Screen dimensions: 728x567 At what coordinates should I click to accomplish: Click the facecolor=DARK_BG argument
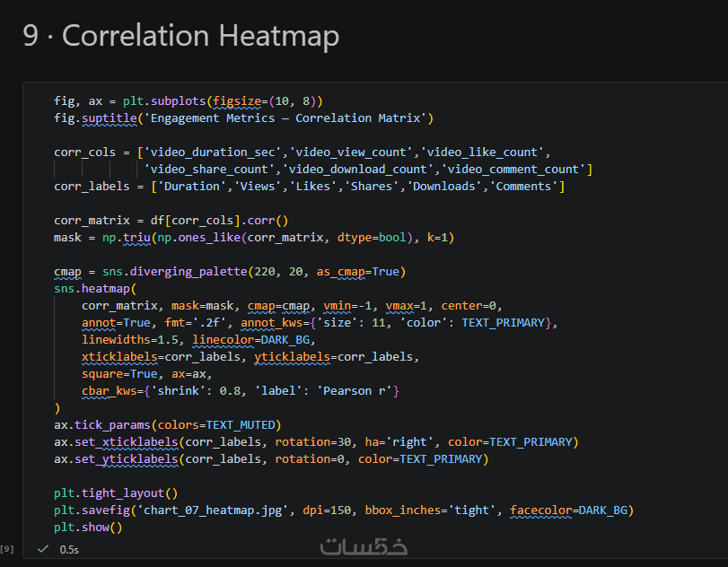(x=568, y=510)
